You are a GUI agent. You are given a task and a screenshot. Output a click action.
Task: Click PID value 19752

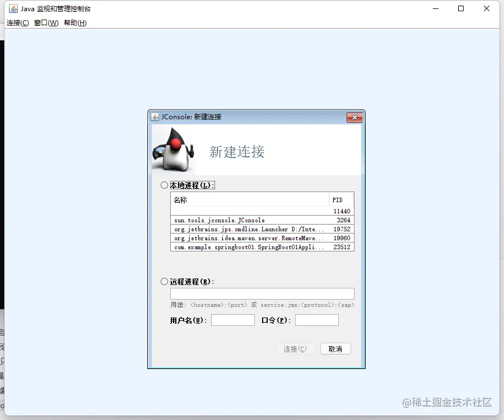342,229
